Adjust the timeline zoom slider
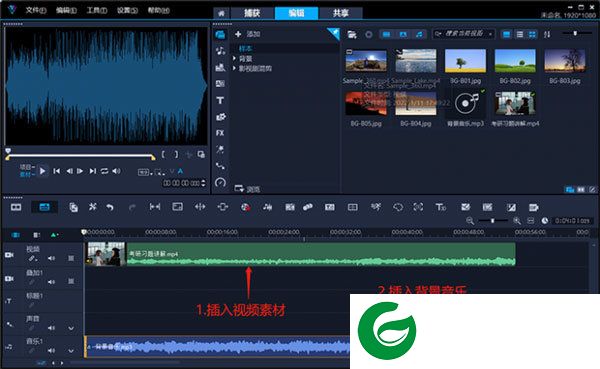Viewport: 600px width, 369px height. 493,221
